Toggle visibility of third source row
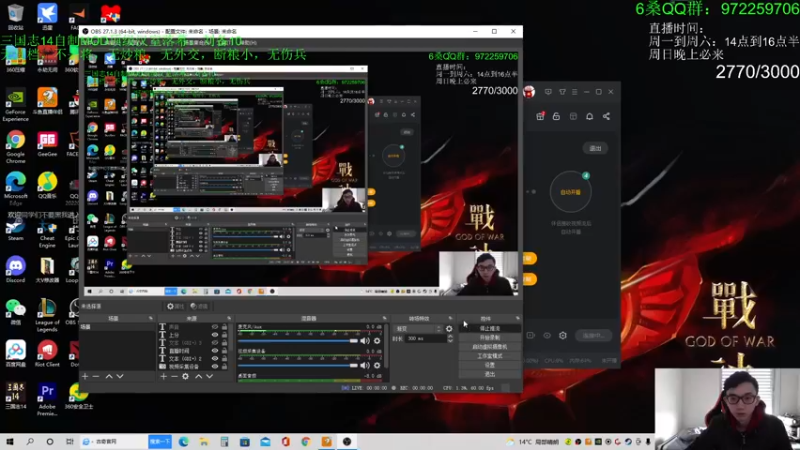 point(215,343)
